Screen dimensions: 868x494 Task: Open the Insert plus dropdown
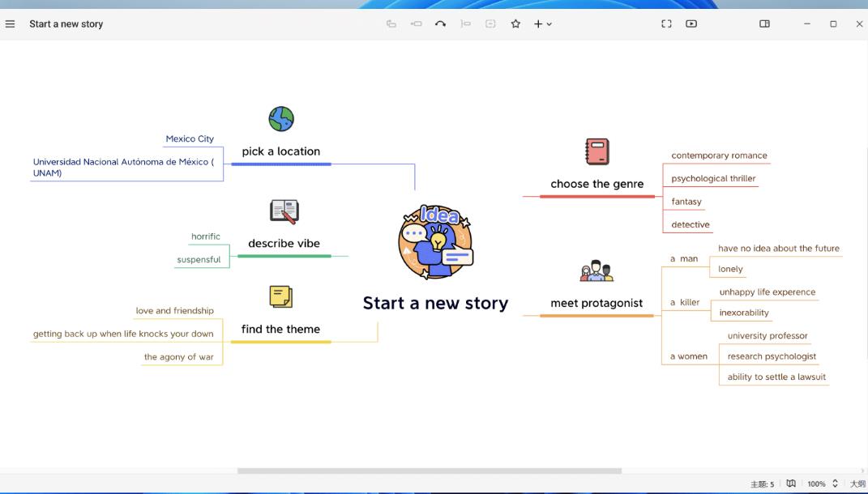point(542,23)
